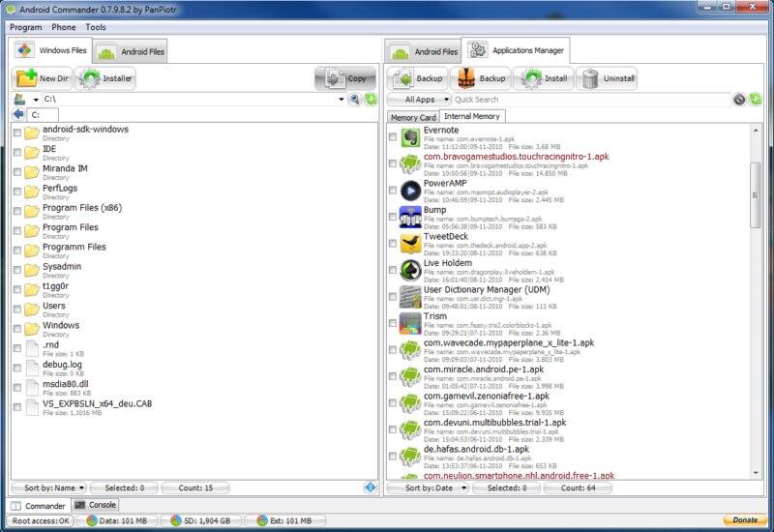
Task: Click the Live Holdem spade app icon
Action: pos(410,271)
